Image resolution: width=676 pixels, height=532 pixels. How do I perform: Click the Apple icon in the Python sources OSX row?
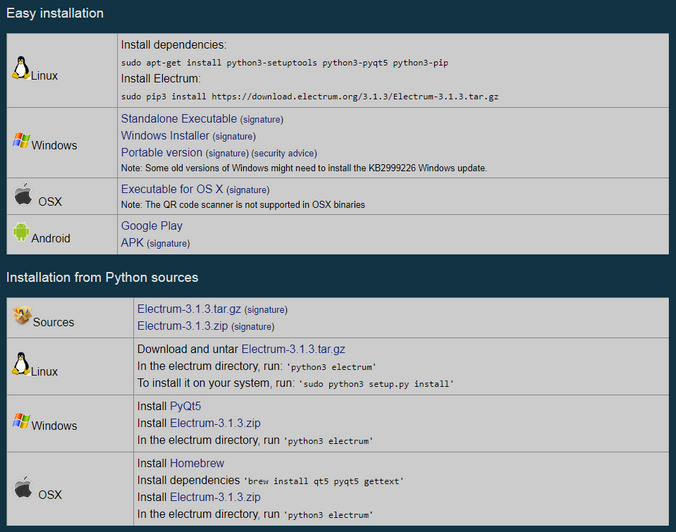click(x=23, y=487)
